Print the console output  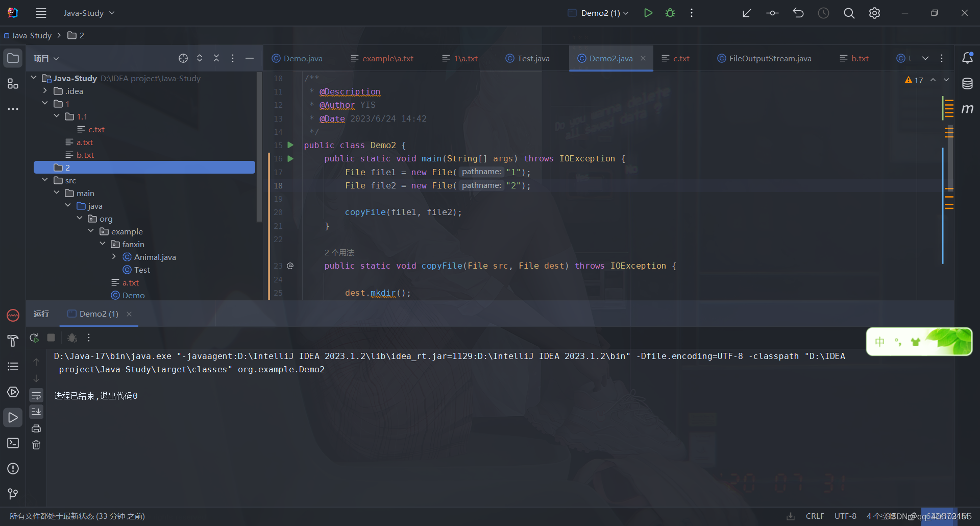tap(36, 428)
